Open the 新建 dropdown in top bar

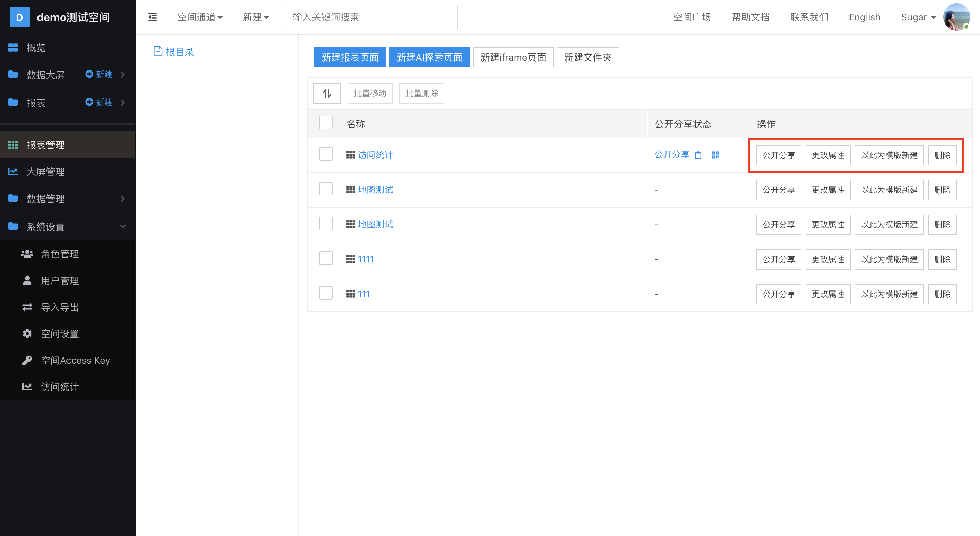coord(256,17)
